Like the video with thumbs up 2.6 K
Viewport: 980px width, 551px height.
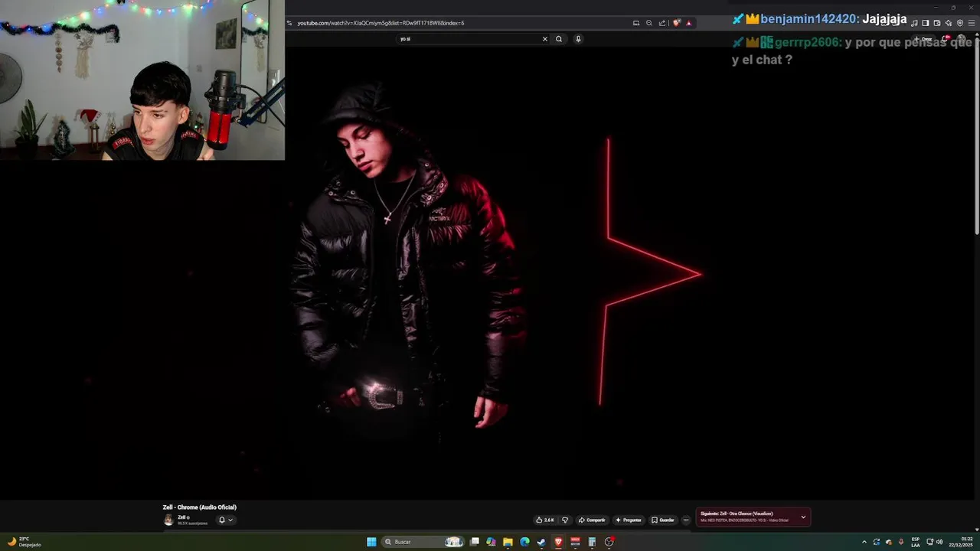tap(544, 520)
